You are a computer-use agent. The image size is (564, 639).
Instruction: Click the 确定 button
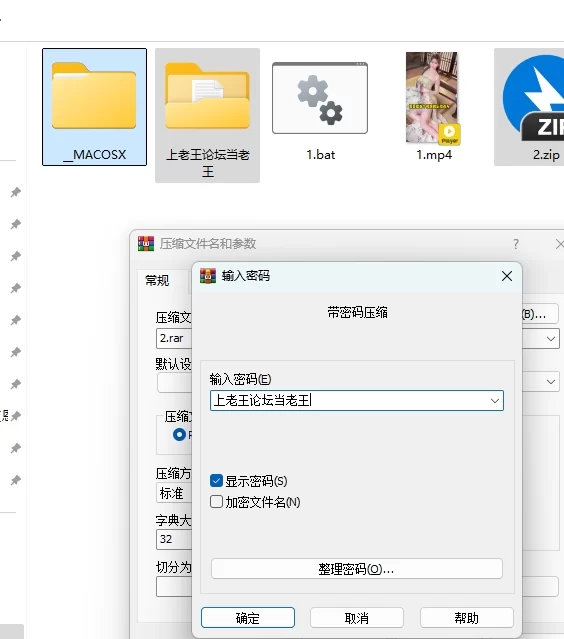click(248, 617)
